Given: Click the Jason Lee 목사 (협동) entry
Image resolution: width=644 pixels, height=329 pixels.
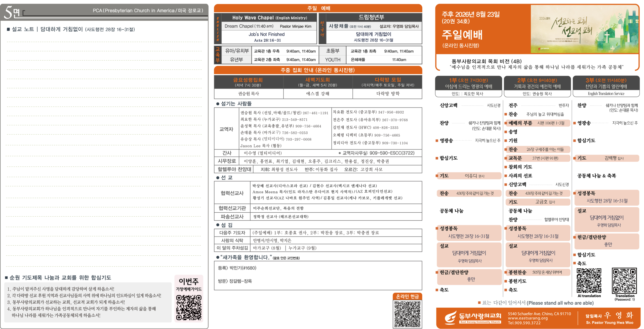Looking at the screenshot, I should click(261, 146).
